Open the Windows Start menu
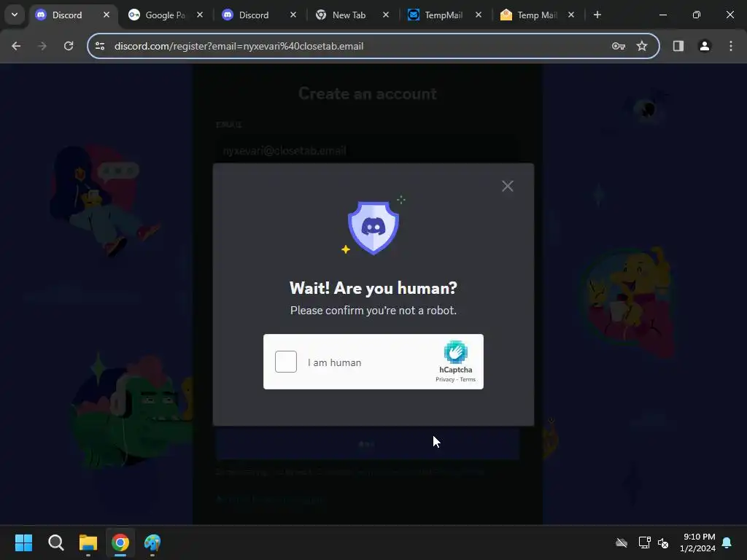The height and width of the screenshot is (560, 747). click(x=23, y=542)
